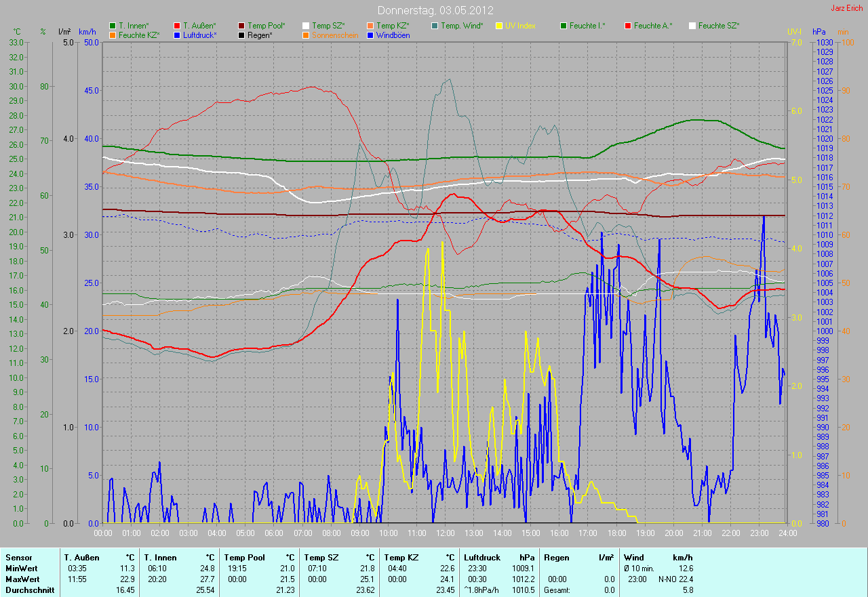Select the Luftdruck column header in table
This screenshot has width=868, height=597.
point(480,557)
